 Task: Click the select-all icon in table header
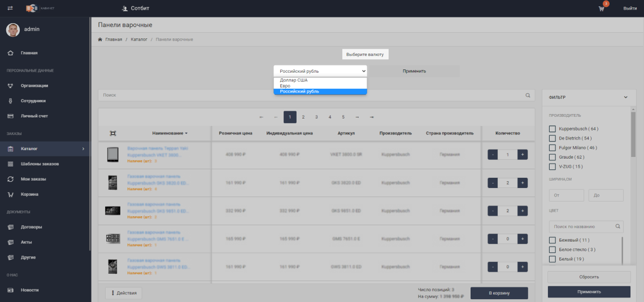tap(113, 133)
